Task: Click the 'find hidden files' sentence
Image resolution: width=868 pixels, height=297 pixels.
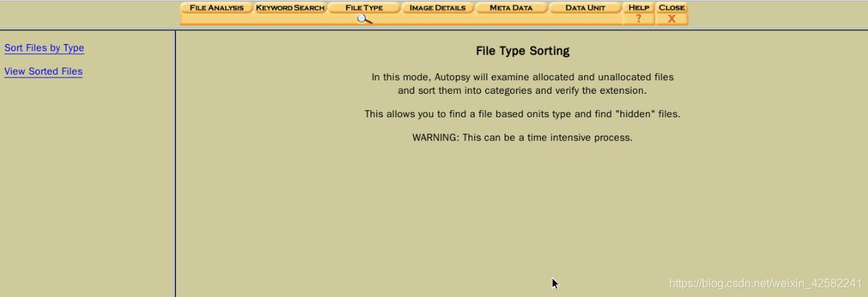Action: [522, 114]
